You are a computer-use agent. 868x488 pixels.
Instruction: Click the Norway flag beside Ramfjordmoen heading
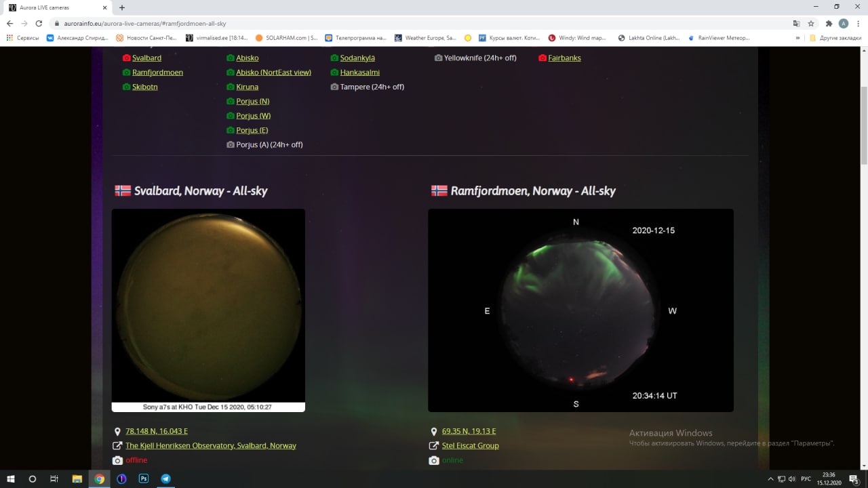click(x=439, y=191)
